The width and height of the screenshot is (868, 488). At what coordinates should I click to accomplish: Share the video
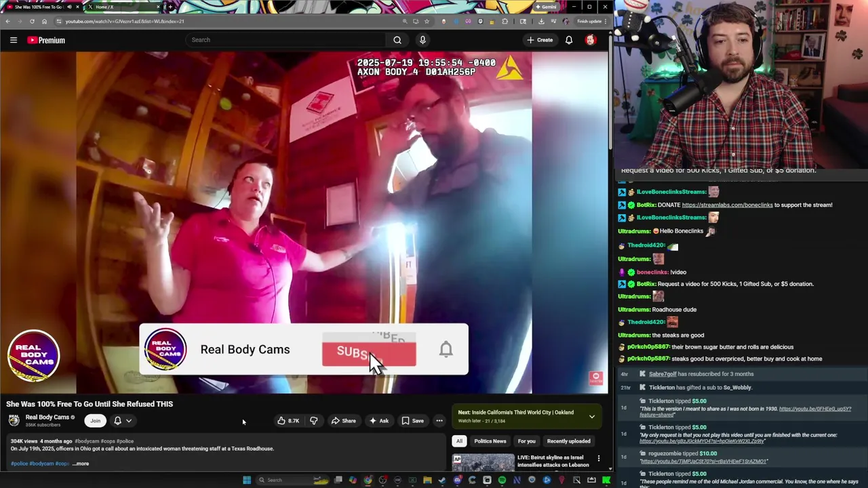click(x=343, y=421)
